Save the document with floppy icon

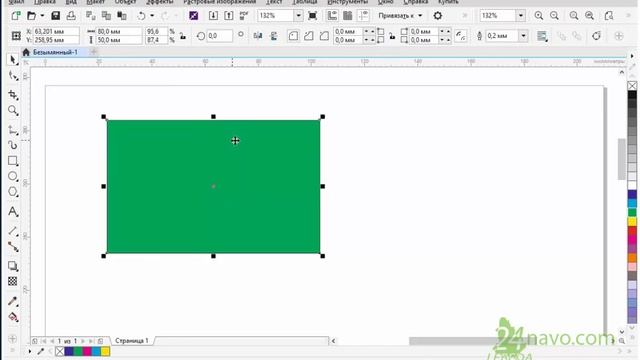coord(56,16)
